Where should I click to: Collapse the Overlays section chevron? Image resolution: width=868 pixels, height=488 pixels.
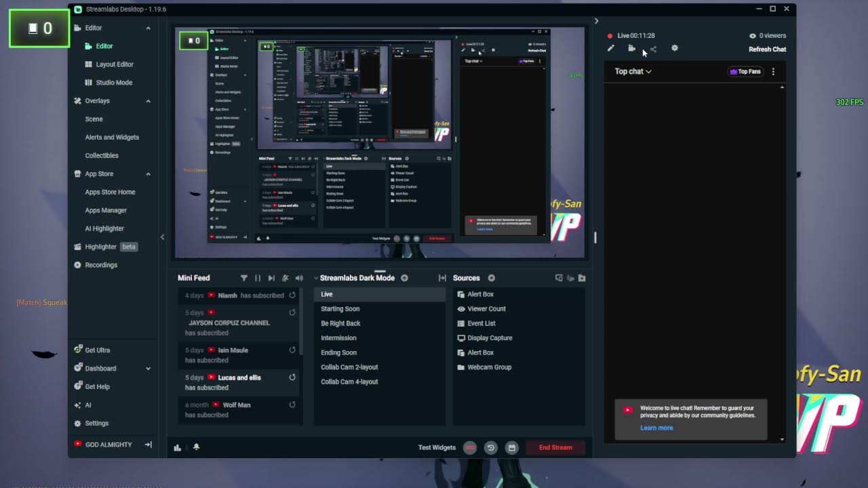[149, 101]
